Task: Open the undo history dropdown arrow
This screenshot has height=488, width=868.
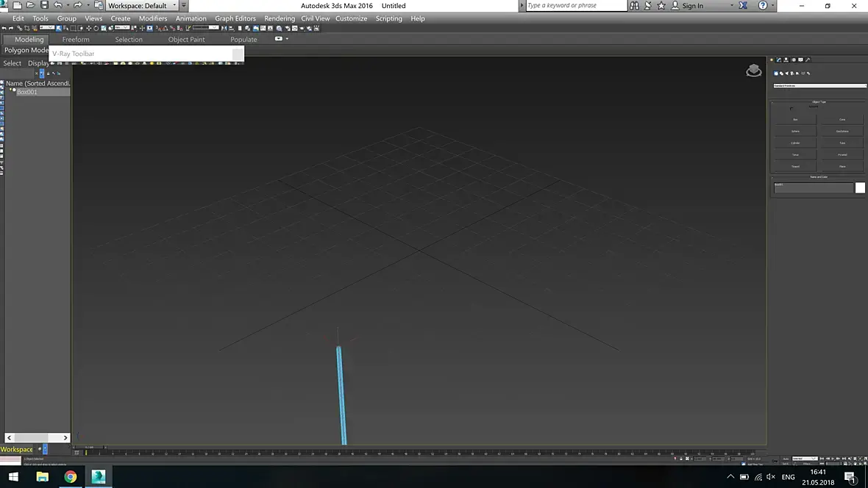Action: coord(68,5)
